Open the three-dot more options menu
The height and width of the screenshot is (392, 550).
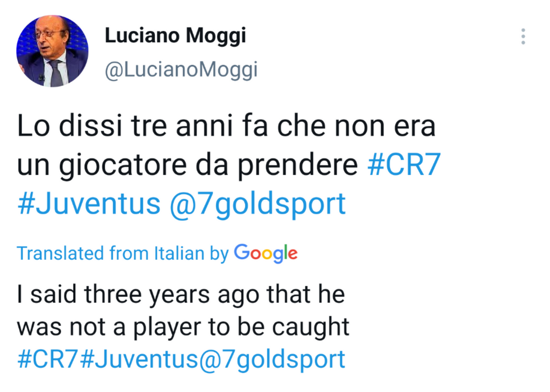click(523, 37)
